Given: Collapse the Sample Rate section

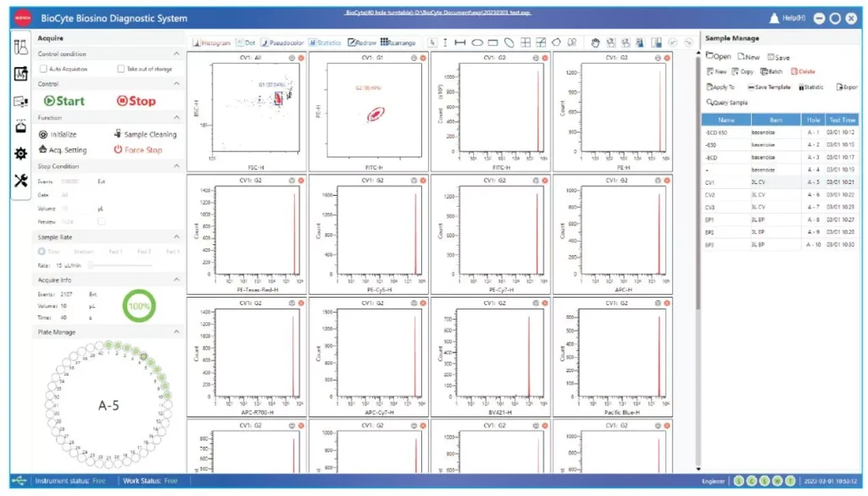Looking at the screenshot, I should point(175,237).
